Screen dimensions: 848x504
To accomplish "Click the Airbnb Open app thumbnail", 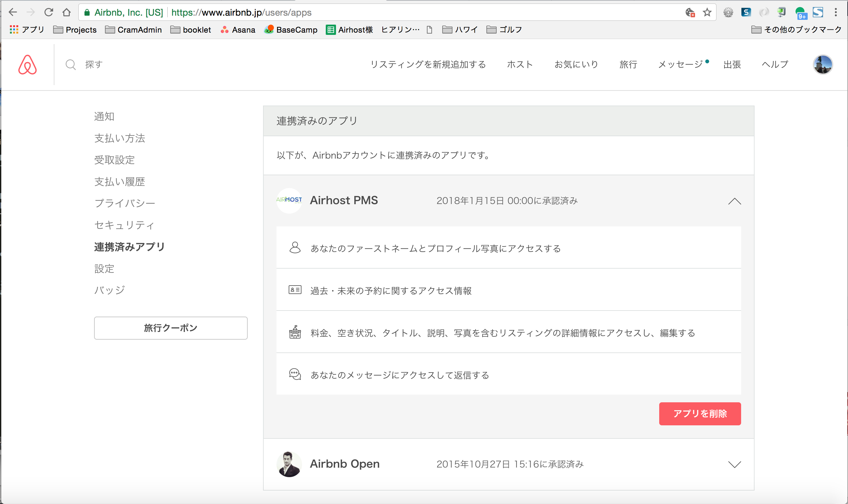I will click(289, 464).
